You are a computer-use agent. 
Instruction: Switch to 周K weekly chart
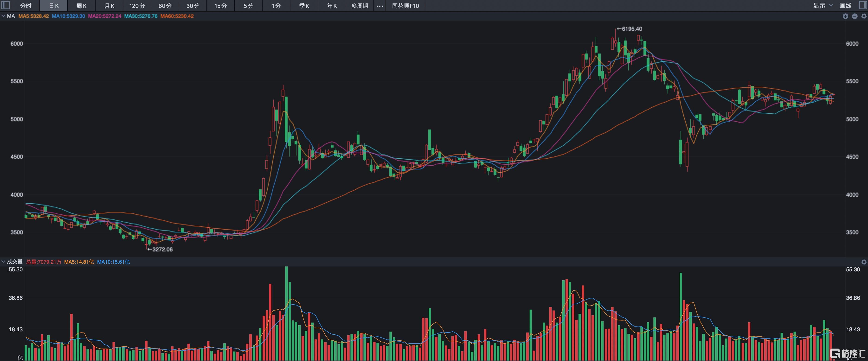[x=81, y=6]
